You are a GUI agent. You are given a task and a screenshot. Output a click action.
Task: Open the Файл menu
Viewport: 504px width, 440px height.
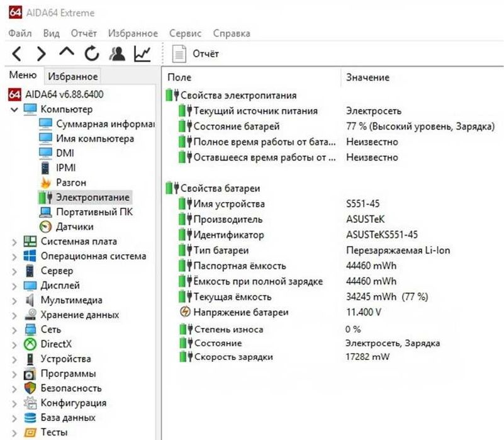[20, 33]
